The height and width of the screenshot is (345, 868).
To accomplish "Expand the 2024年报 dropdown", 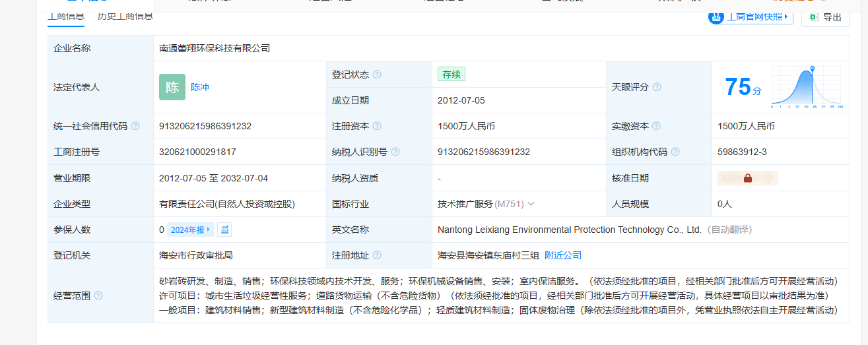I will point(191,230).
